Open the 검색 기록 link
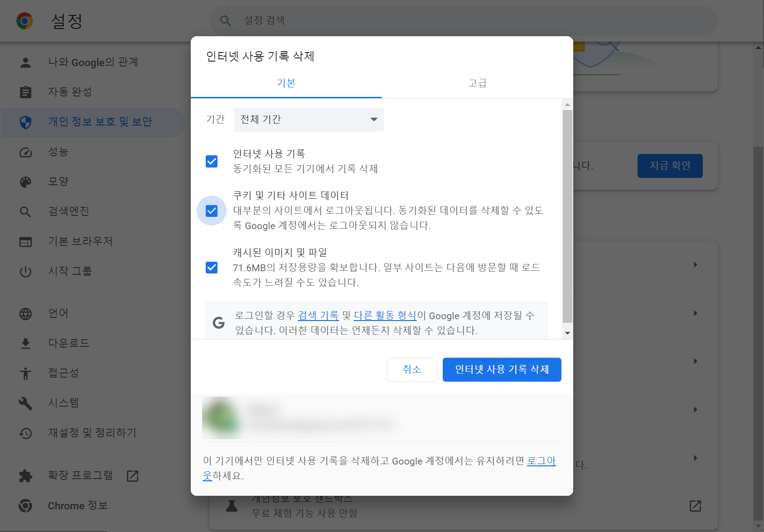 (318, 316)
